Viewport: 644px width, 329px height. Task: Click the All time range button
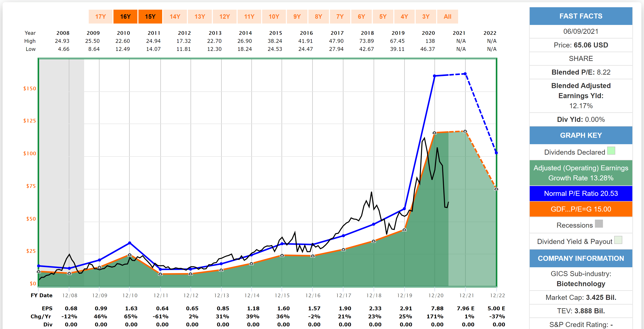(447, 17)
